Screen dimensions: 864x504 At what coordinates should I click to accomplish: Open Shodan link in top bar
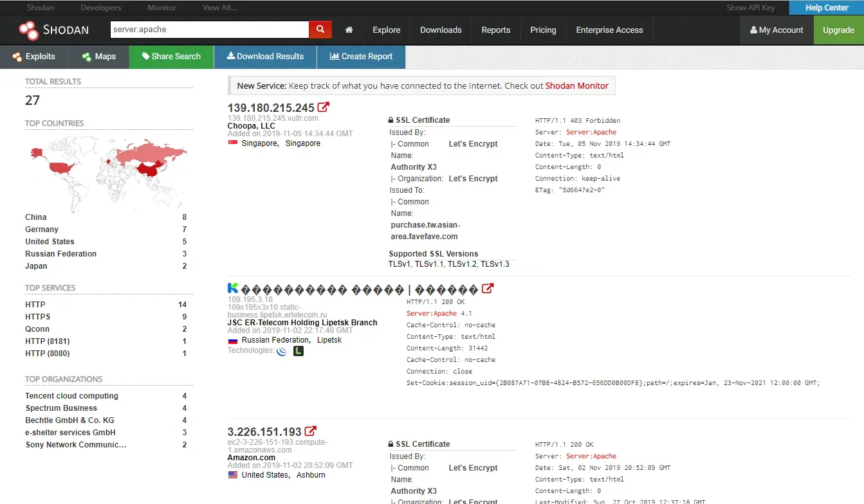(41, 8)
